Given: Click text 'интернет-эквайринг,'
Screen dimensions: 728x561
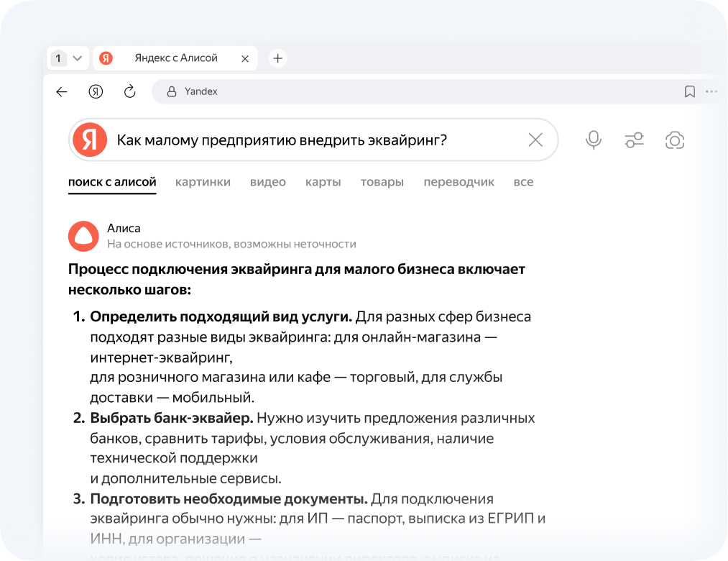Looking at the screenshot, I should [162, 357].
